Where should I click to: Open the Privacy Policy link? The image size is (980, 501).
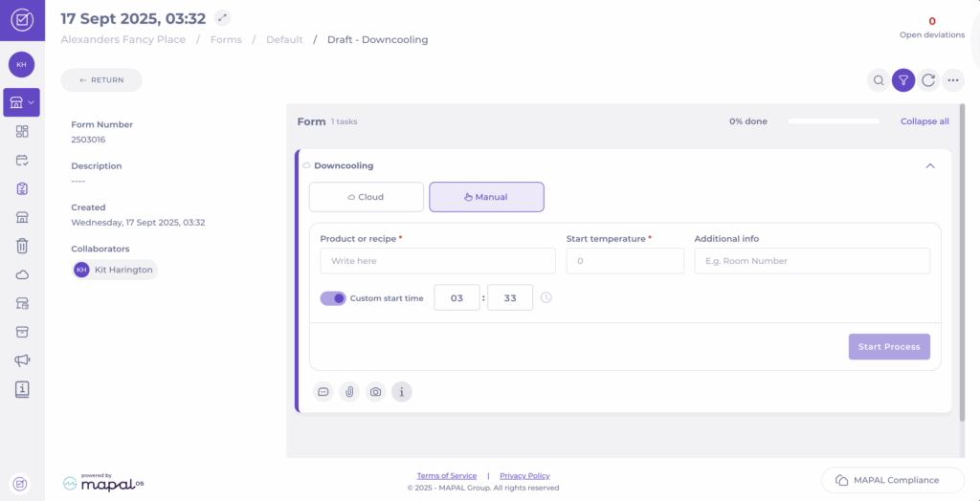click(524, 475)
